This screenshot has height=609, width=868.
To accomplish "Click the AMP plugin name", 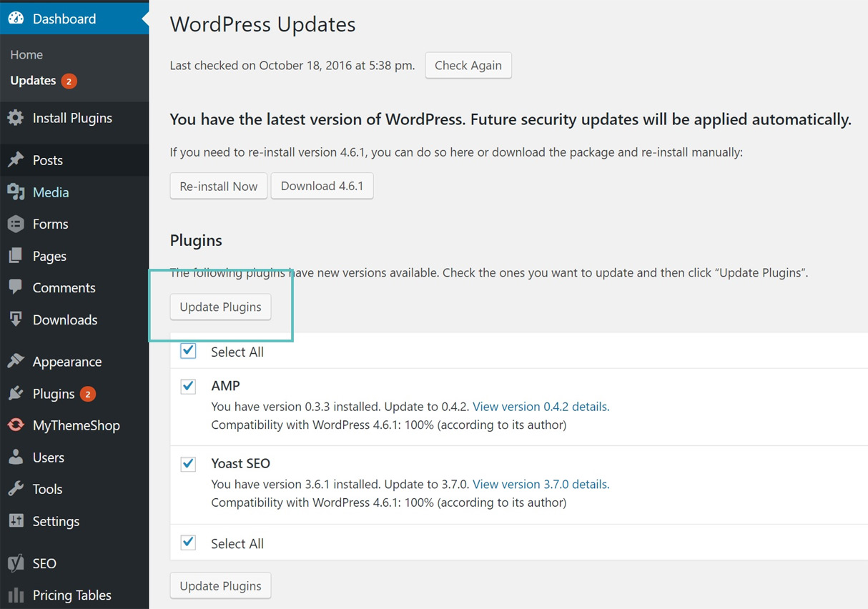I will click(225, 386).
